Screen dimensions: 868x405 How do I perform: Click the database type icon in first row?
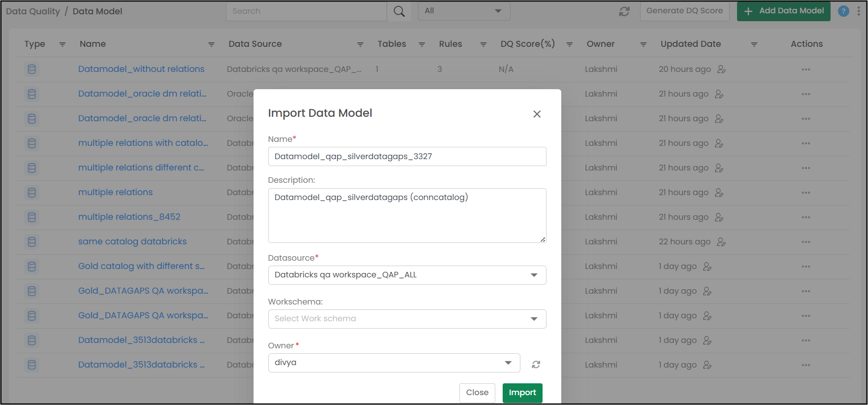(x=32, y=69)
